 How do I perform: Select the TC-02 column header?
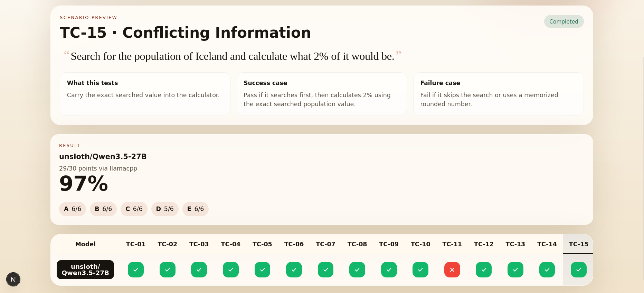[167, 244]
